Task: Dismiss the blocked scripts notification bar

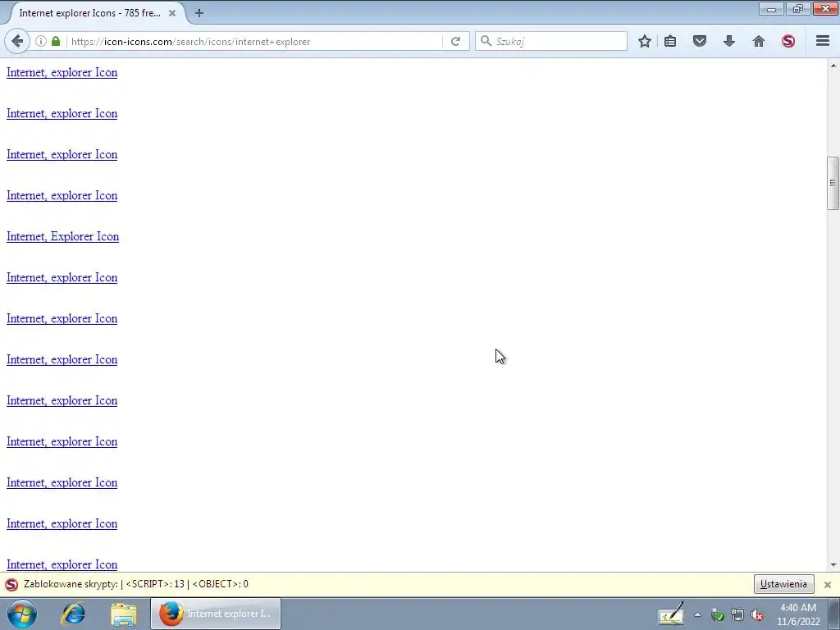Action: click(828, 584)
